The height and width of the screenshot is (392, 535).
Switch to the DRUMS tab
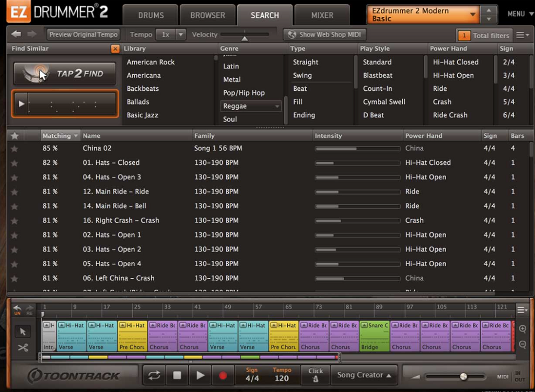tap(151, 15)
